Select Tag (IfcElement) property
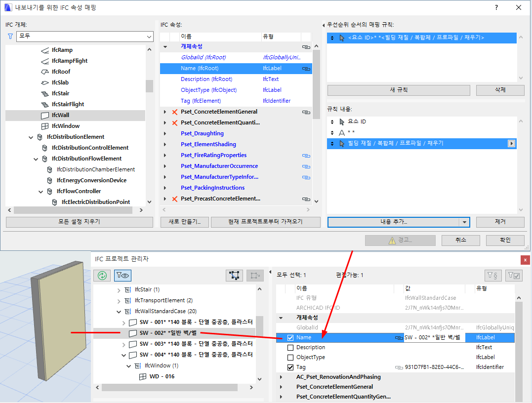The image size is (532, 403). 201,101
